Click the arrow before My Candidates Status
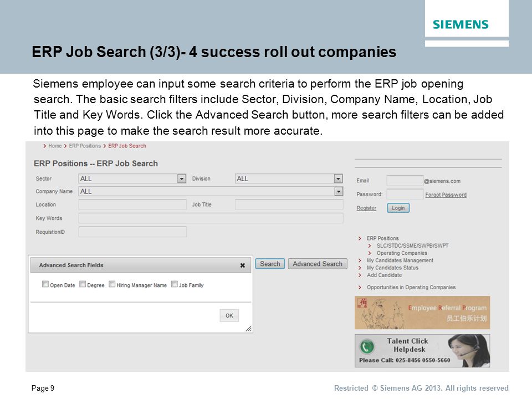The height and width of the screenshot is (399, 532). [x=360, y=268]
